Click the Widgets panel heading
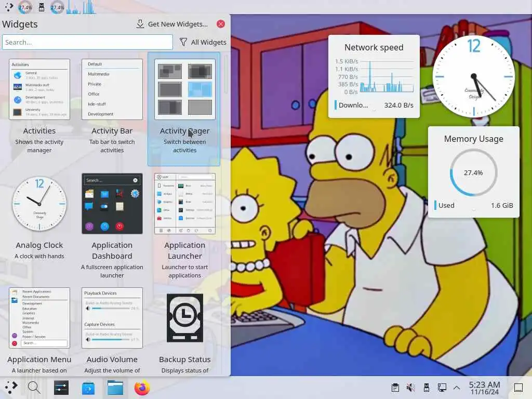This screenshot has width=532, height=399. click(20, 24)
